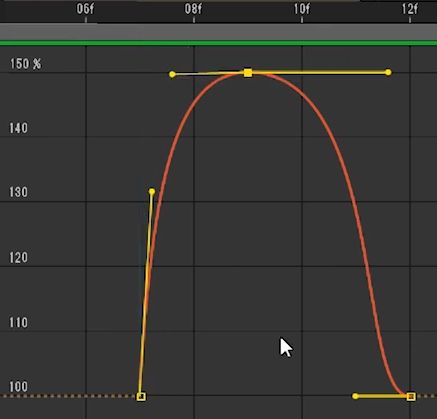Viewport: 437px width, 419px height.
Task: Click the 130 value axis label
Action: pos(18,192)
